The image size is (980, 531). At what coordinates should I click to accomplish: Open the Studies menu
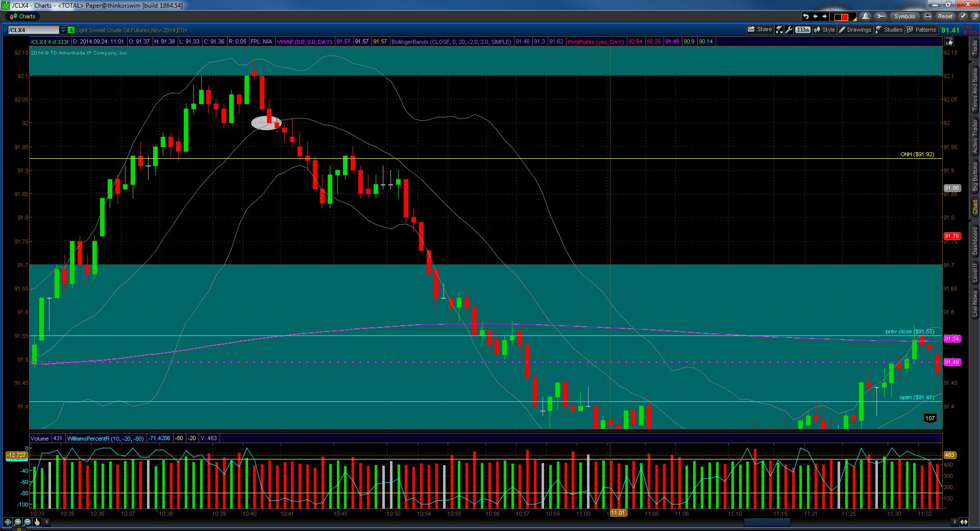coord(889,30)
